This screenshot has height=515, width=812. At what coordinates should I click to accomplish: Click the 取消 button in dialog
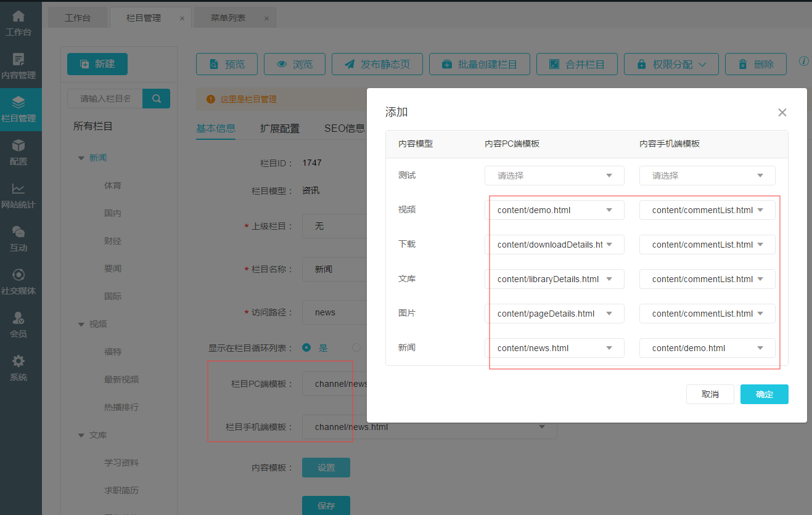coord(710,394)
